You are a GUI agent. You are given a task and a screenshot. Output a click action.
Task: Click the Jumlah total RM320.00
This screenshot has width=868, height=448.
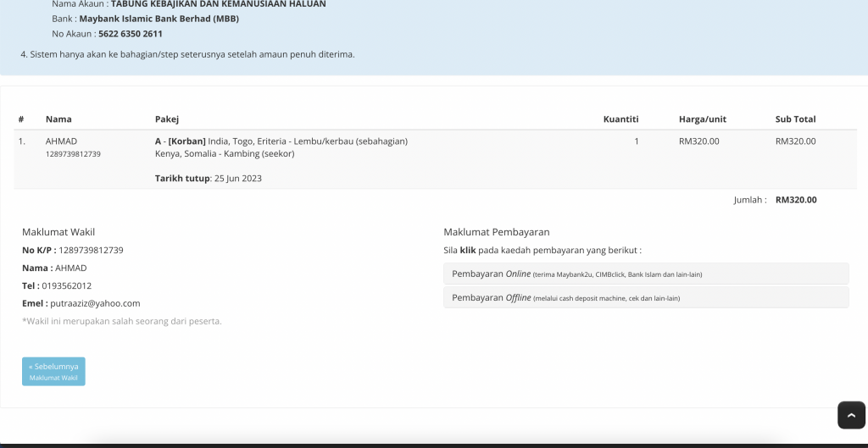click(x=796, y=200)
